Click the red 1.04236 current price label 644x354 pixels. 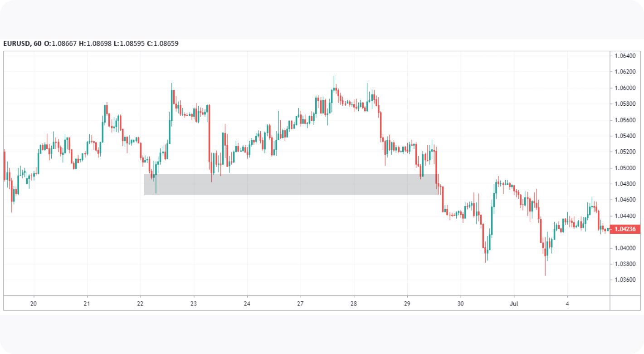pos(626,229)
